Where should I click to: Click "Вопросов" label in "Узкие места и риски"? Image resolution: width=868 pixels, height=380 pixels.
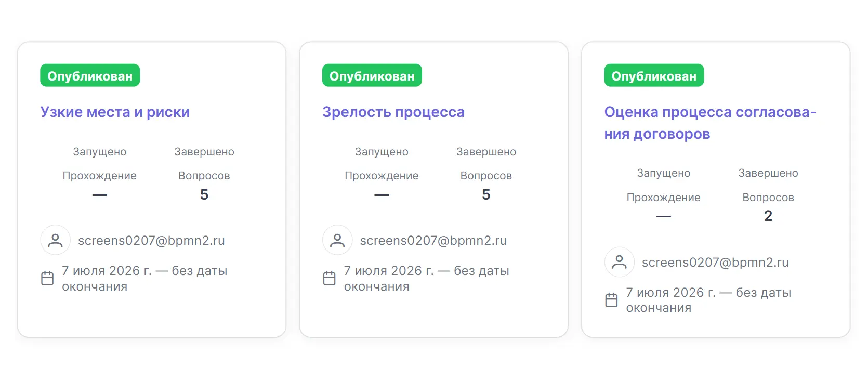(204, 176)
